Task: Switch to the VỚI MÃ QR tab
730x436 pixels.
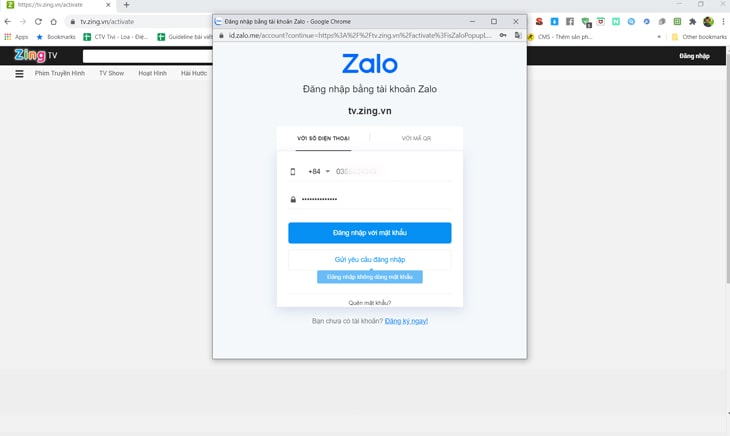Action: 416,138
